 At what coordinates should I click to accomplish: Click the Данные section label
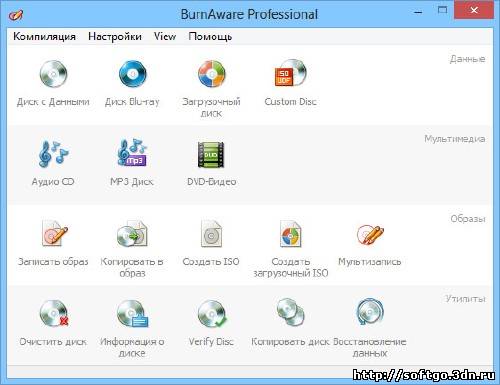pos(467,59)
